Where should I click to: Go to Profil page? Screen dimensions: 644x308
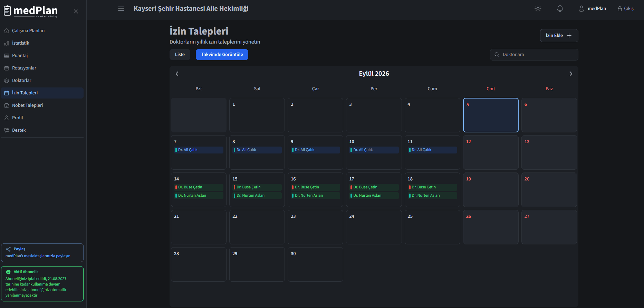[x=42, y=118]
